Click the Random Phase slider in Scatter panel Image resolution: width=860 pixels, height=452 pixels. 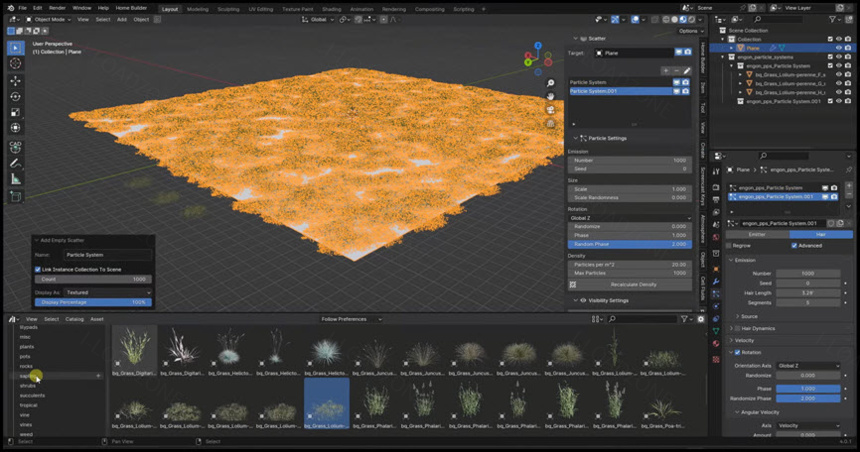[x=630, y=244]
